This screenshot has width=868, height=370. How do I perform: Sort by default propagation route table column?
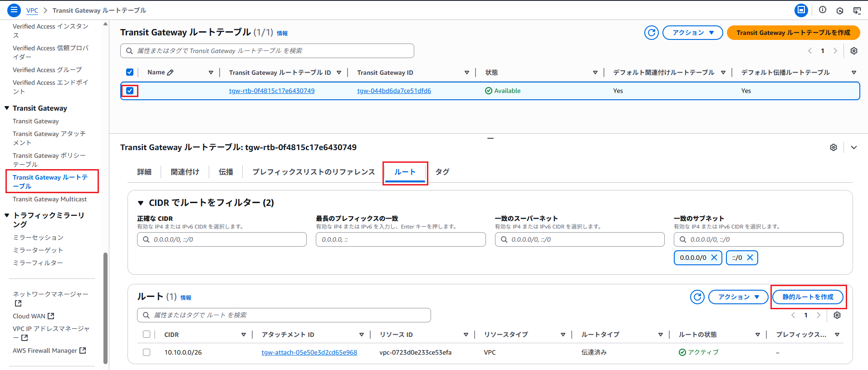coord(854,73)
